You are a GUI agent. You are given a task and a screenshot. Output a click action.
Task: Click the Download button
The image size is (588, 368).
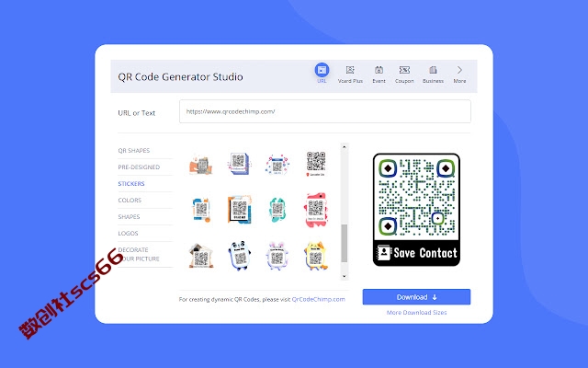[x=416, y=297]
